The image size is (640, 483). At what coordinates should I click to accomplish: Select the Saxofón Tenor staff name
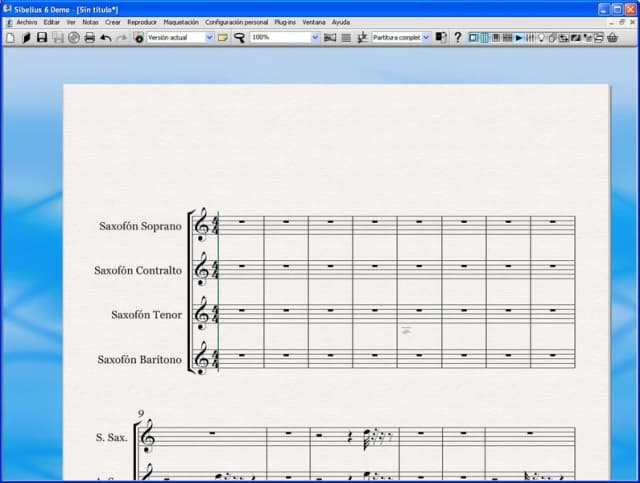[x=147, y=315]
